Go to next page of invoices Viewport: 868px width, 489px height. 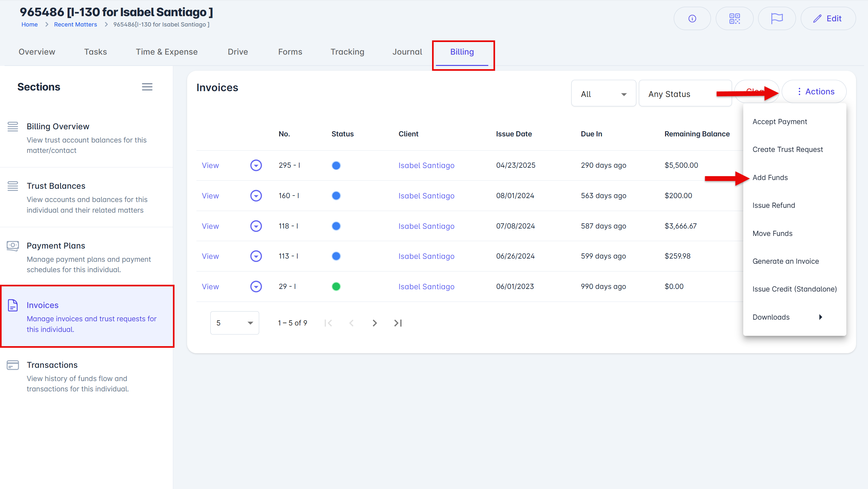tap(374, 323)
